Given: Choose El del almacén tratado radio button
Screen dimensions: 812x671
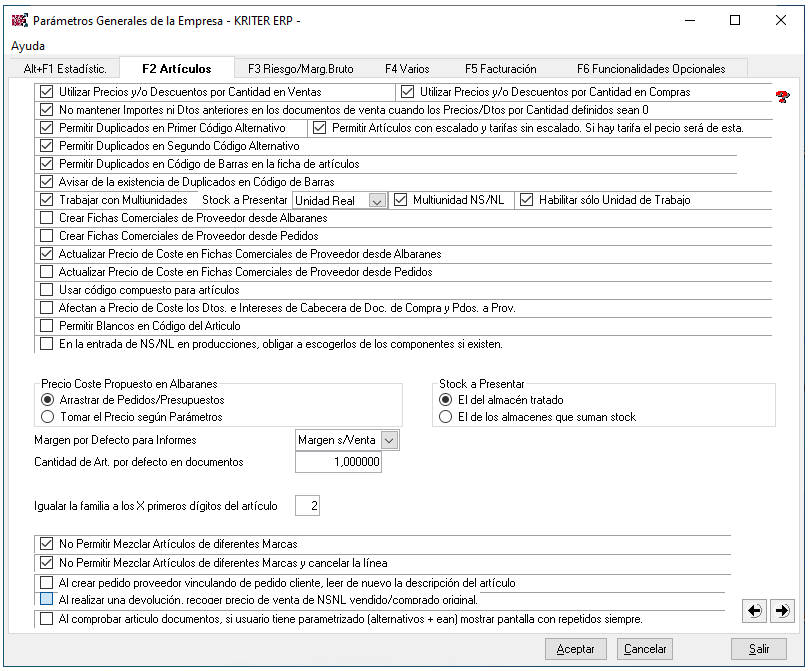Looking at the screenshot, I should coord(445,400).
